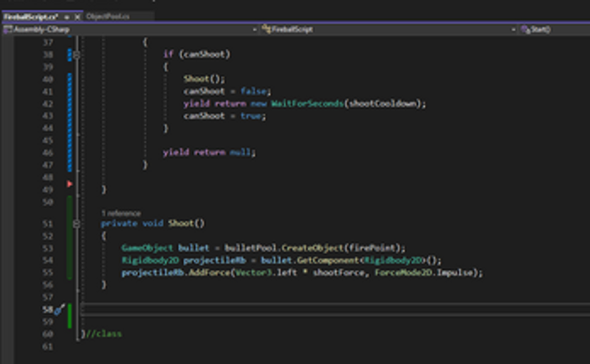Click the "1 reference" CodeLens link

click(x=120, y=213)
